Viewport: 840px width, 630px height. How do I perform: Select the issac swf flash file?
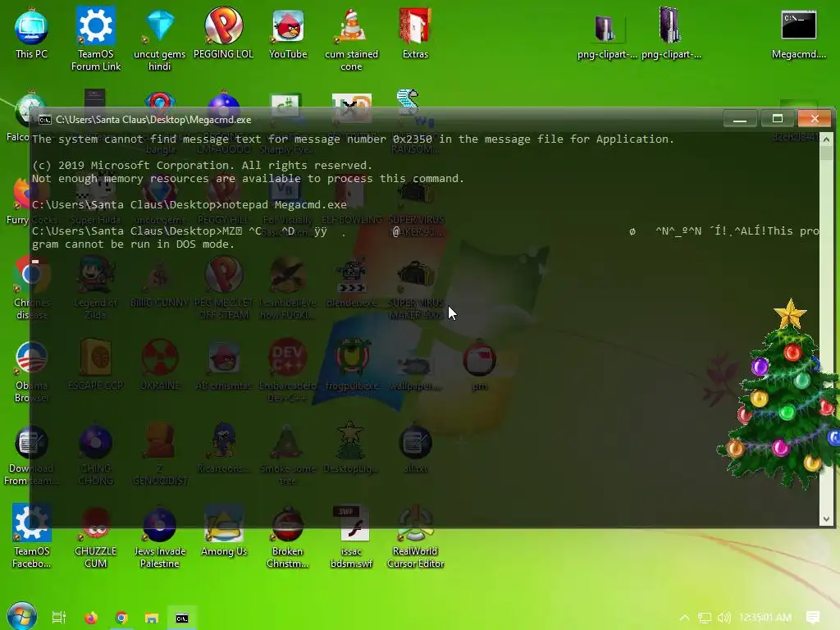(351, 536)
